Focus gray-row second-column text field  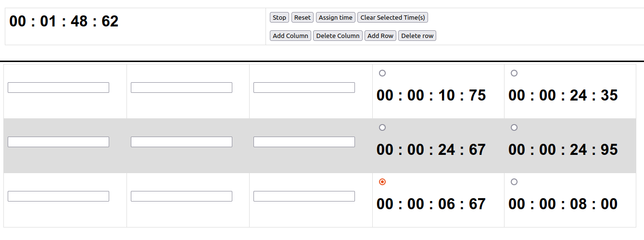(x=181, y=142)
